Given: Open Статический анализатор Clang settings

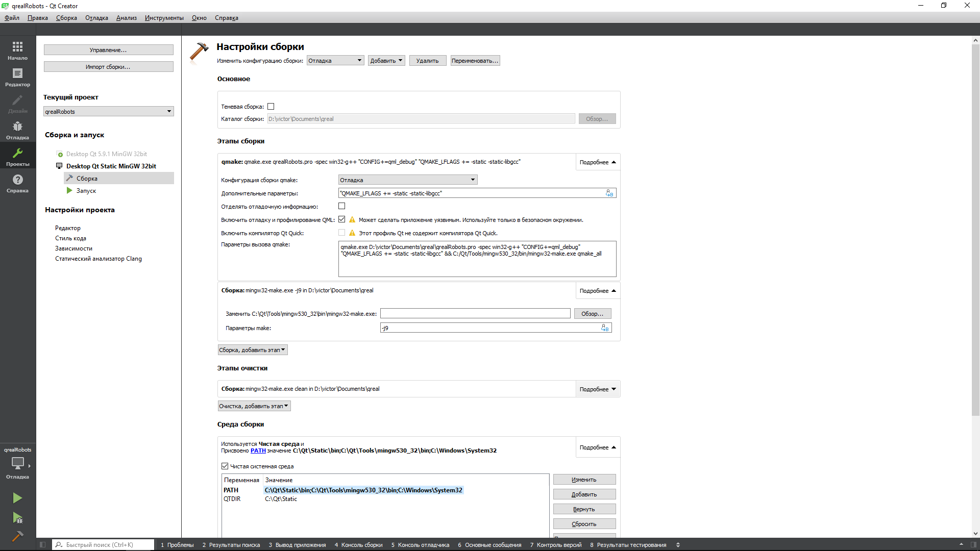Looking at the screenshot, I should pos(99,259).
